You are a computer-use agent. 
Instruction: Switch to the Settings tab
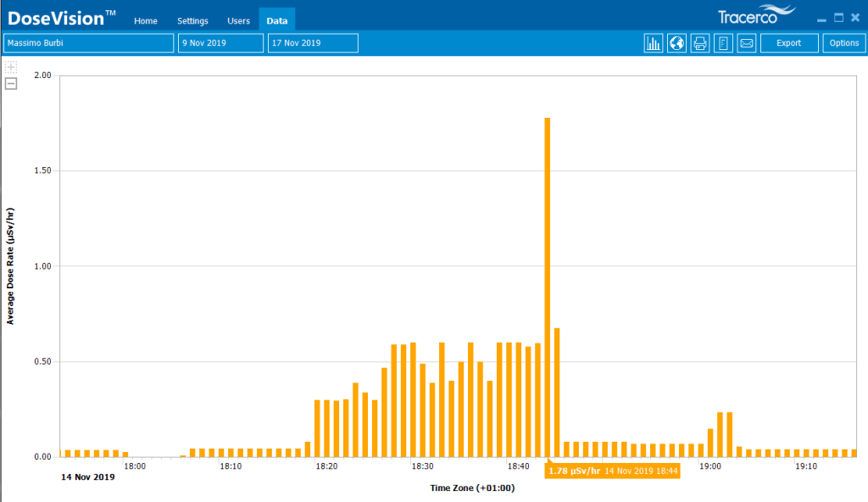(x=192, y=20)
